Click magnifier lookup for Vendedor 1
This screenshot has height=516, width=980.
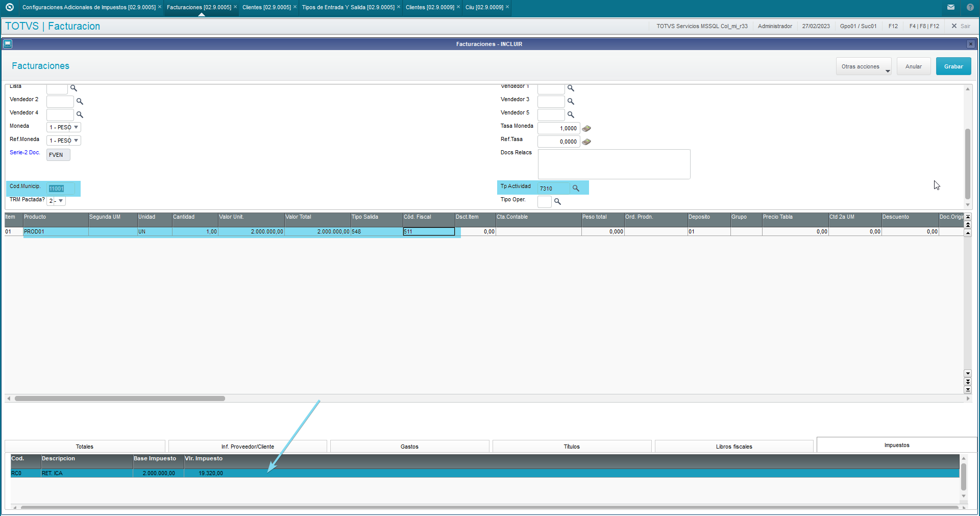pyautogui.click(x=571, y=88)
